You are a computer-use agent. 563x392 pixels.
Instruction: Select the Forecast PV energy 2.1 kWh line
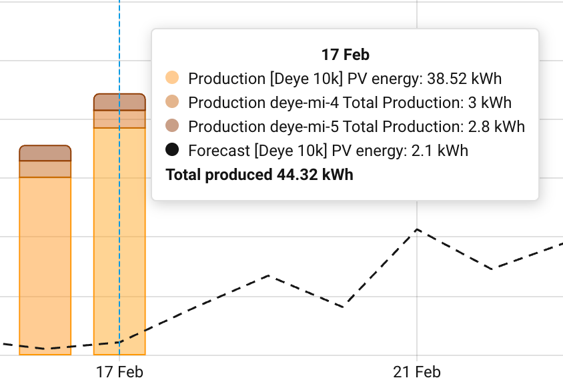(x=328, y=151)
